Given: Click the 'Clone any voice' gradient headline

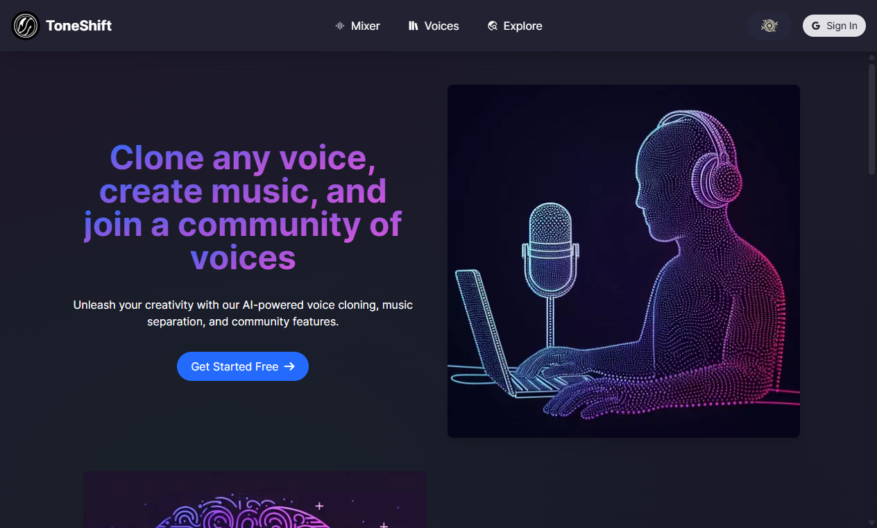Looking at the screenshot, I should click(x=243, y=208).
